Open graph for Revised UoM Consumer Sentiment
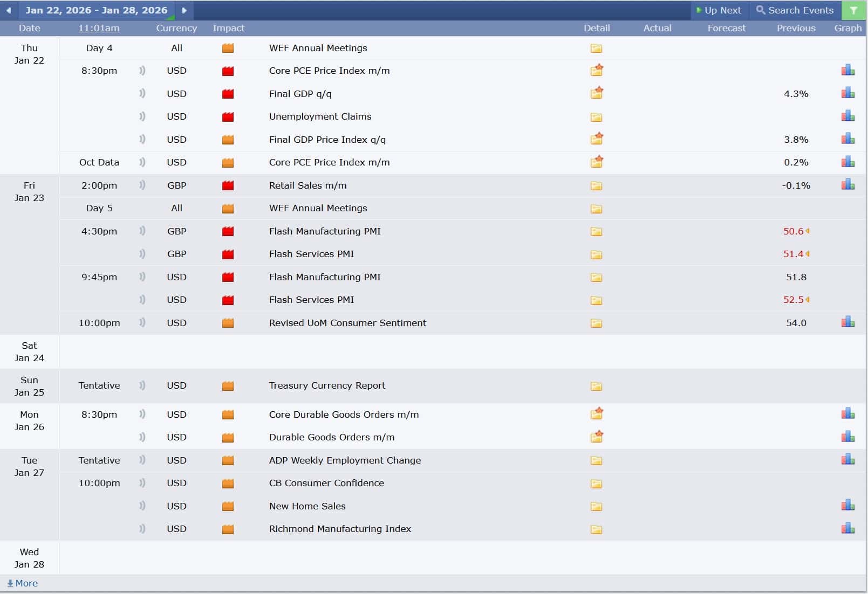Screen dimensions: 868x594 pos(848,322)
